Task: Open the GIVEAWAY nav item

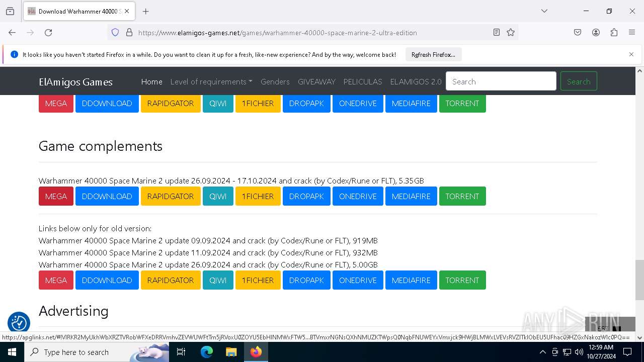Action: coord(316,81)
